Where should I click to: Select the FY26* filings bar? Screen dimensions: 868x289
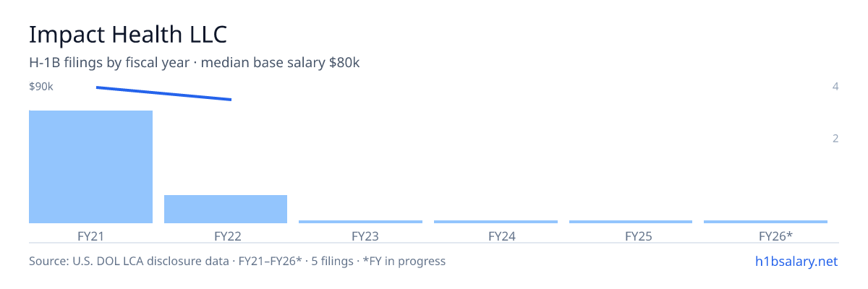coord(765,221)
